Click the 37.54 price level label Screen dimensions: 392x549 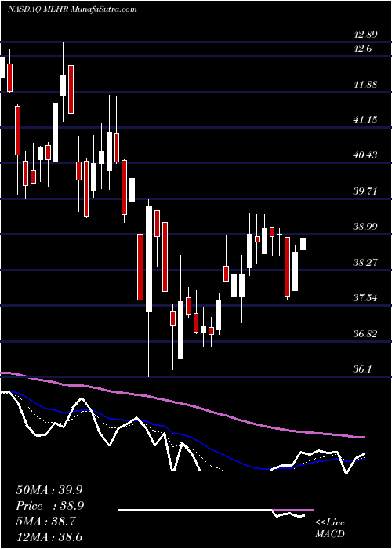tap(365, 298)
